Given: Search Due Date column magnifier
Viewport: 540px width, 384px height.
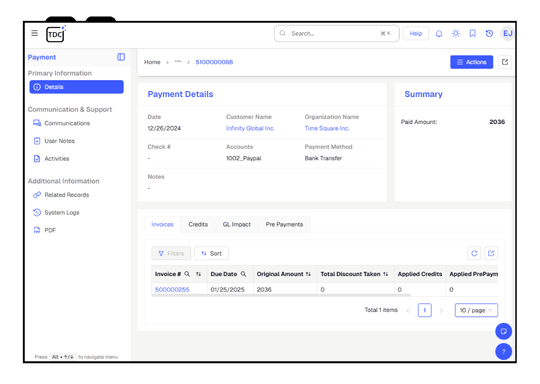Looking at the screenshot, I should pyautogui.click(x=243, y=274).
